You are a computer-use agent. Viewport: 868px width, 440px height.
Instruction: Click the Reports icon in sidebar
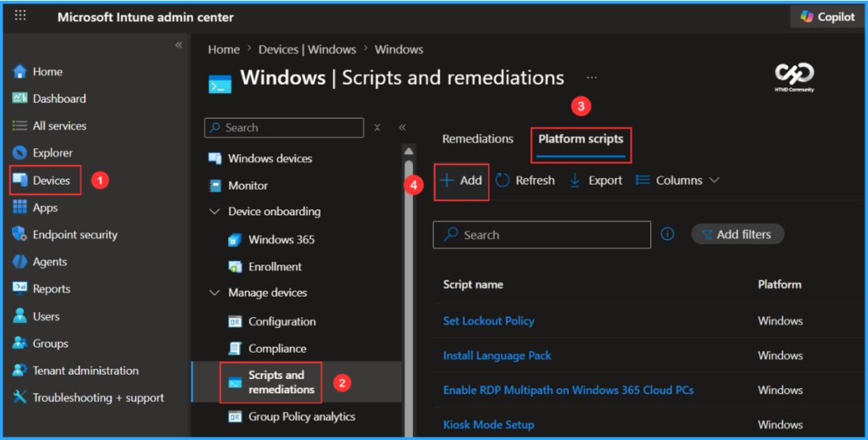coord(20,288)
